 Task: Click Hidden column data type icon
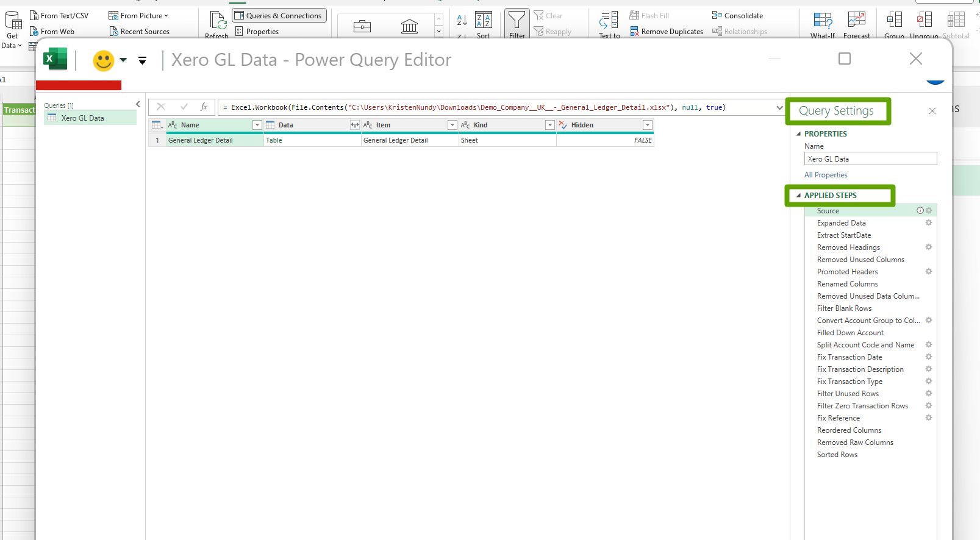click(x=563, y=125)
